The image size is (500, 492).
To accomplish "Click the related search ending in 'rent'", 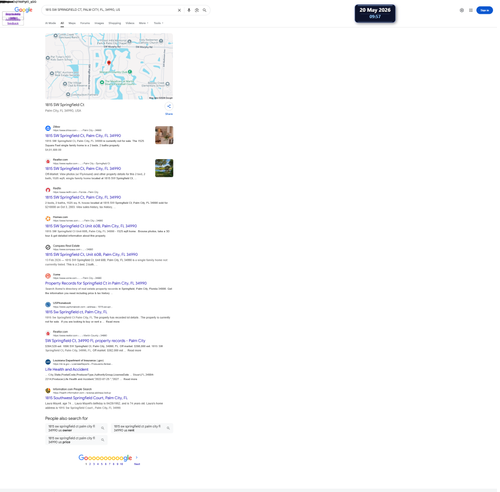I will 142,428.
